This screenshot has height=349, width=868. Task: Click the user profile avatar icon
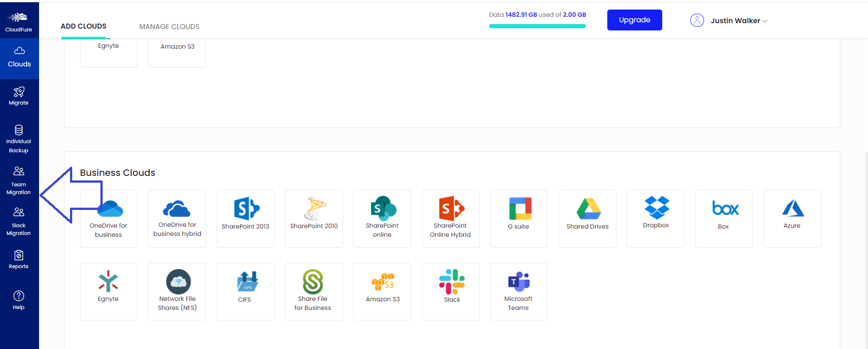point(697,20)
